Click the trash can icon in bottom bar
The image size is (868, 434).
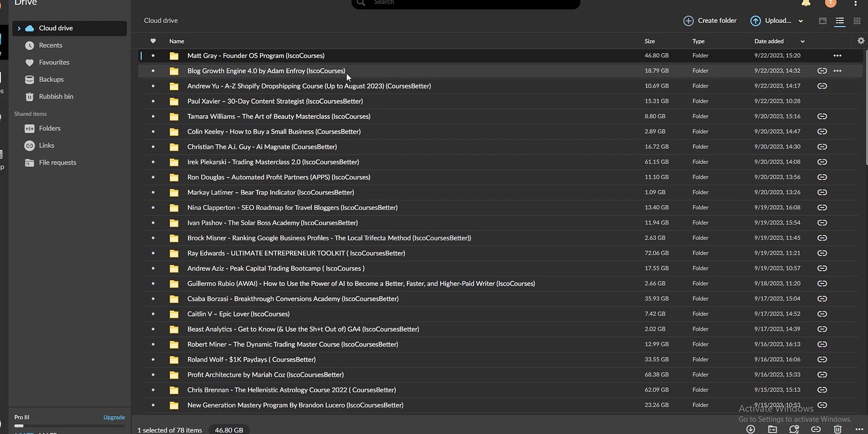(x=837, y=429)
